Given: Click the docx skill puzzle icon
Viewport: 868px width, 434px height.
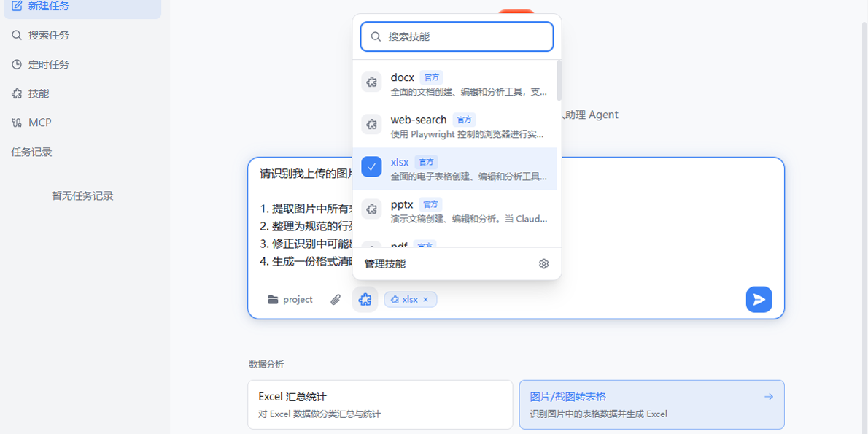Looking at the screenshot, I should coord(371,82).
